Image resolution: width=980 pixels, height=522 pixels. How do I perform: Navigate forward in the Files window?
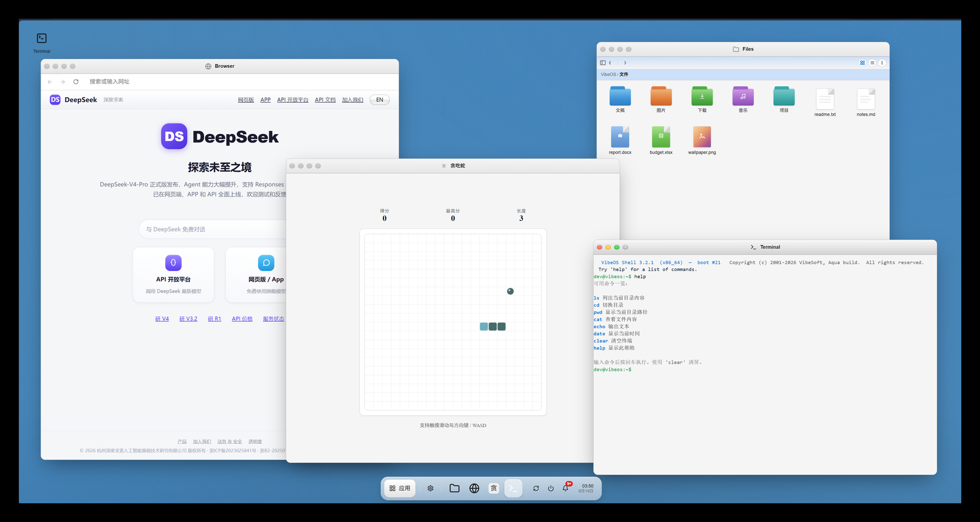(625, 62)
